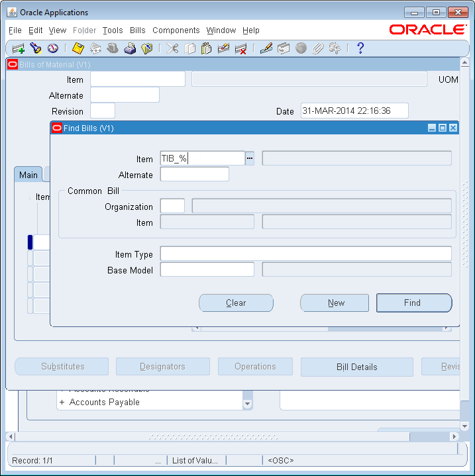Click the Alternate field in Find Bills
Viewport: 475px width, 476px height.
194,174
